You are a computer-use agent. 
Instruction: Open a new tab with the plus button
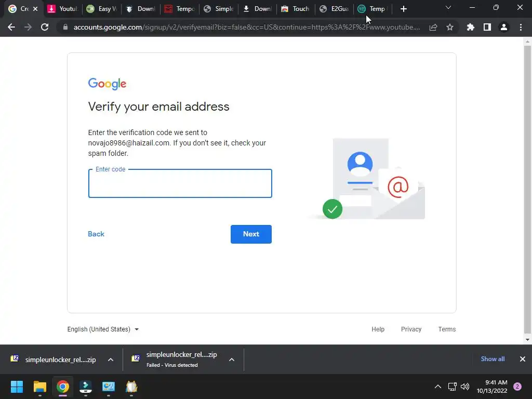click(x=403, y=9)
